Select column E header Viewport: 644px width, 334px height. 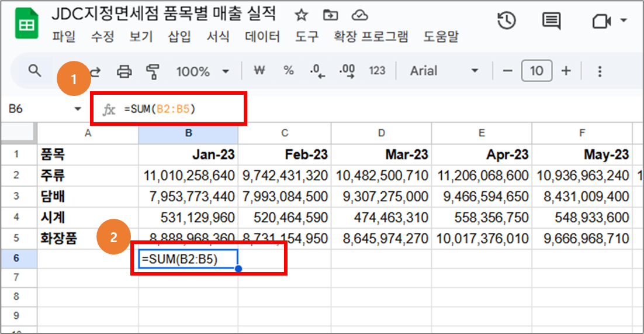pyautogui.click(x=482, y=133)
